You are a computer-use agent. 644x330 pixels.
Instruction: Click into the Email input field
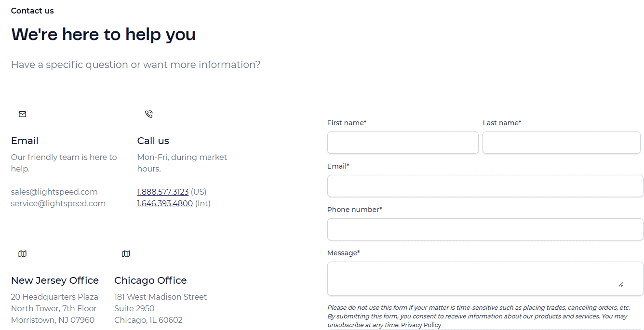click(485, 186)
